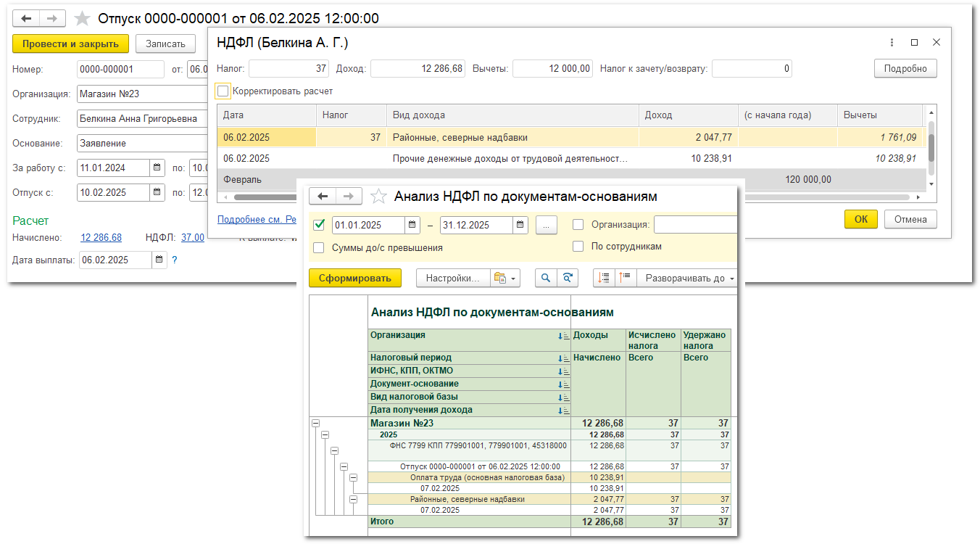This screenshot has width=980, height=544.
Task: Click the find next icon in report toolbar
Action: click(x=569, y=278)
